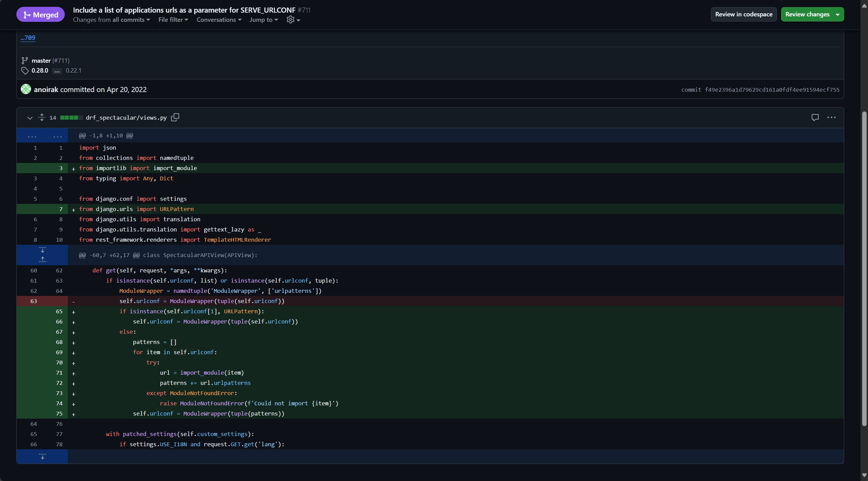Screen dimensions: 868x481
Task: Expand hidden lines at bottom of diff
Action: (42, 456)
